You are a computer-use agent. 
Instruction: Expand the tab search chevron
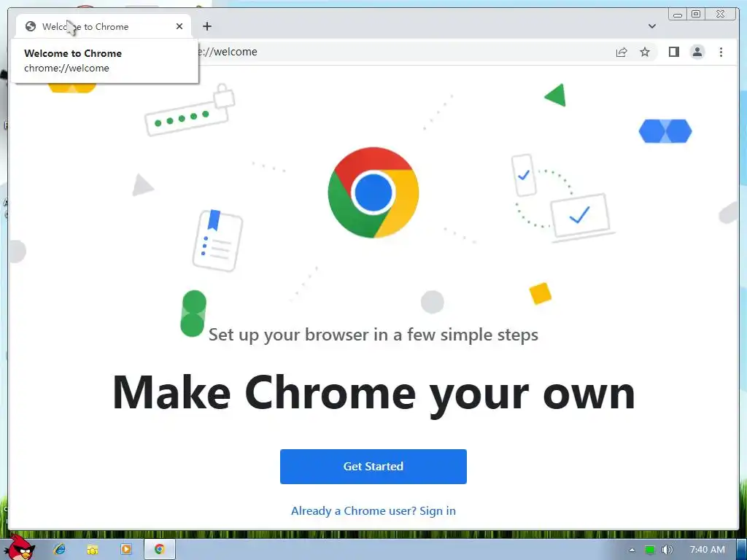click(651, 26)
